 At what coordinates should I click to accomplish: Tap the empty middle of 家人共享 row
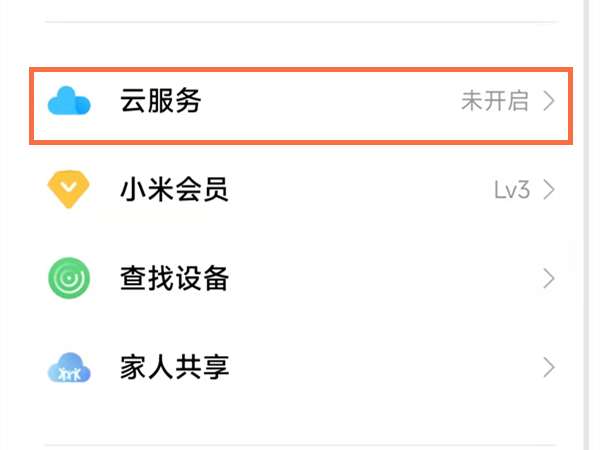coord(380,368)
